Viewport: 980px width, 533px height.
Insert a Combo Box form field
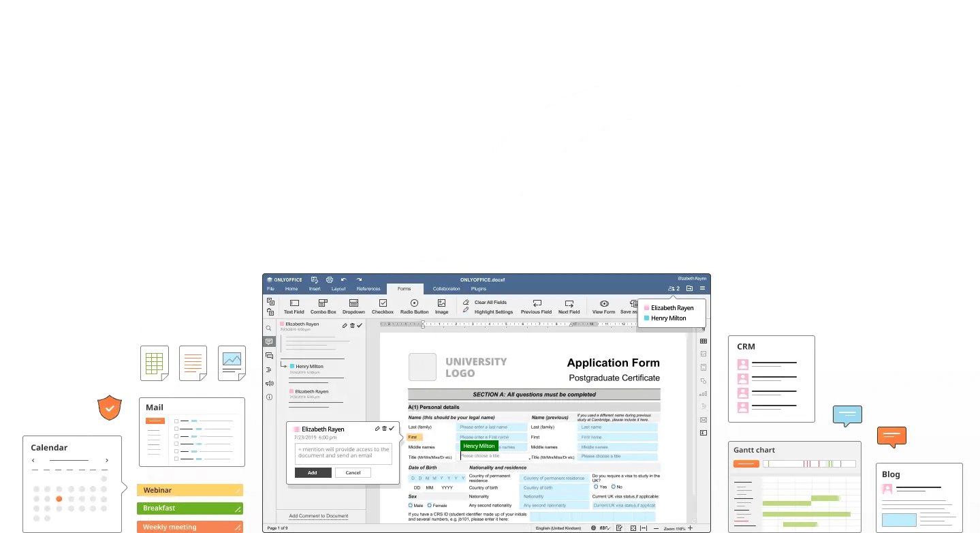(323, 307)
